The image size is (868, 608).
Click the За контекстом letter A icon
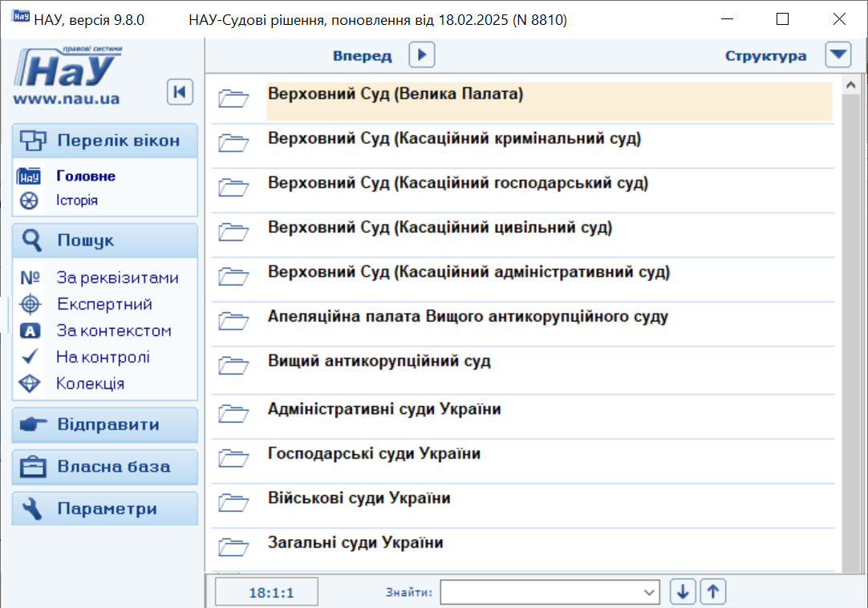tap(30, 330)
